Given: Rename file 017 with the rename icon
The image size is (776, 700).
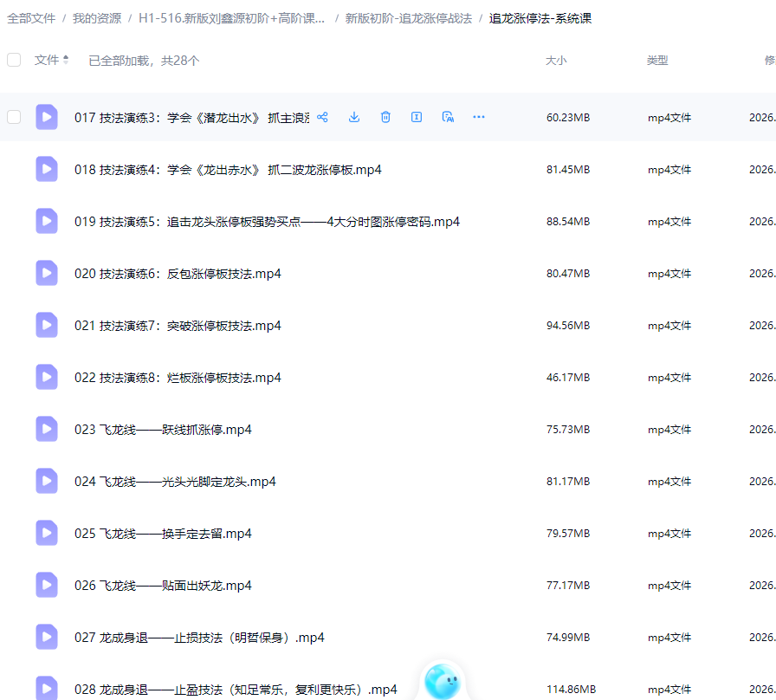Looking at the screenshot, I should click(x=417, y=117).
